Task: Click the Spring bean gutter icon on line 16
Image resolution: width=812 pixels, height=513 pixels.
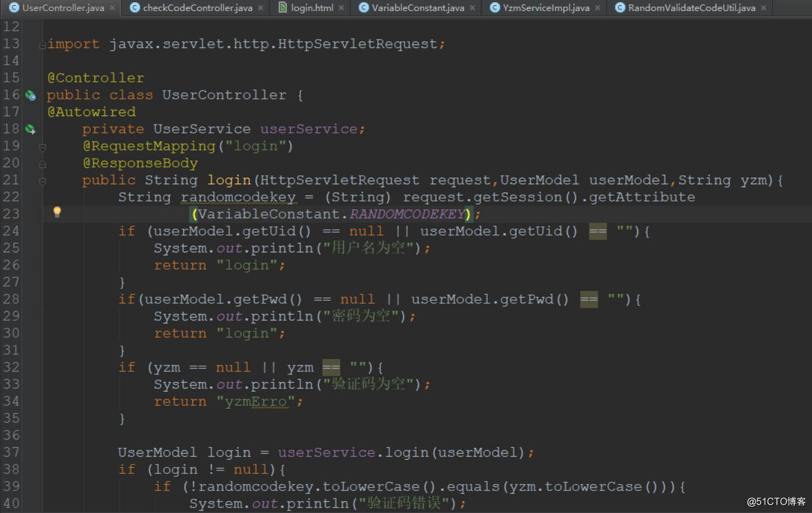Action: (30, 95)
